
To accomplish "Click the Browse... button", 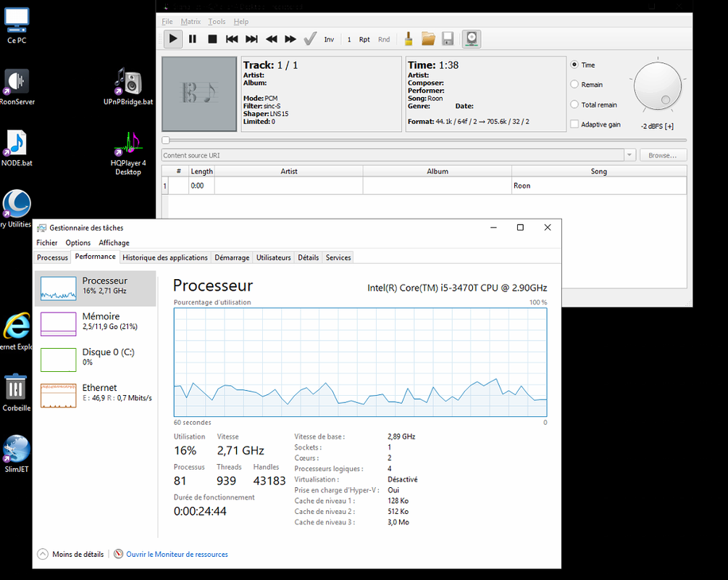I will (x=663, y=155).
